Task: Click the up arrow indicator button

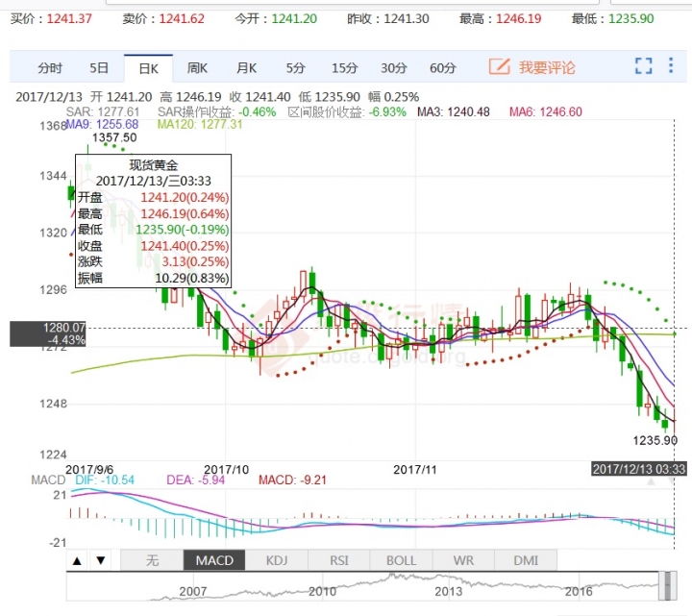Action: (x=78, y=561)
